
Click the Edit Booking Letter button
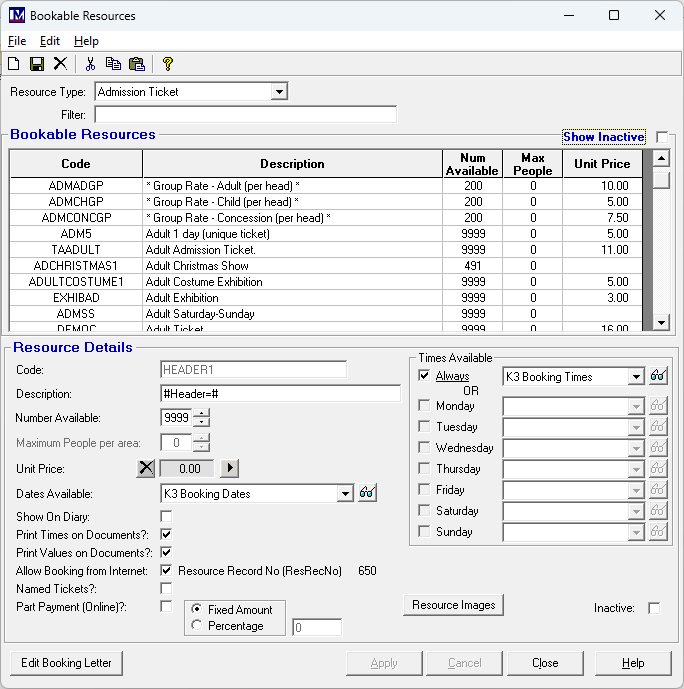tap(67, 663)
